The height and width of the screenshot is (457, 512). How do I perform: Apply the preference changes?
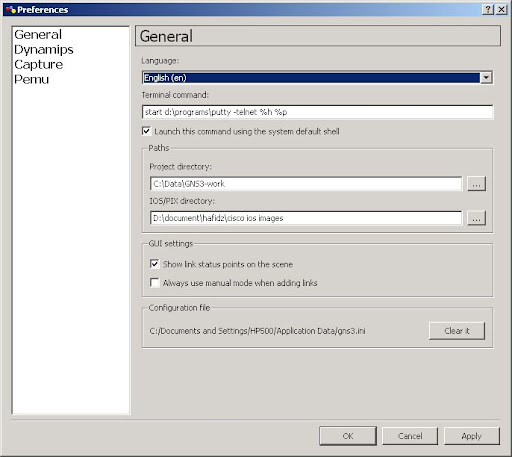472,436
